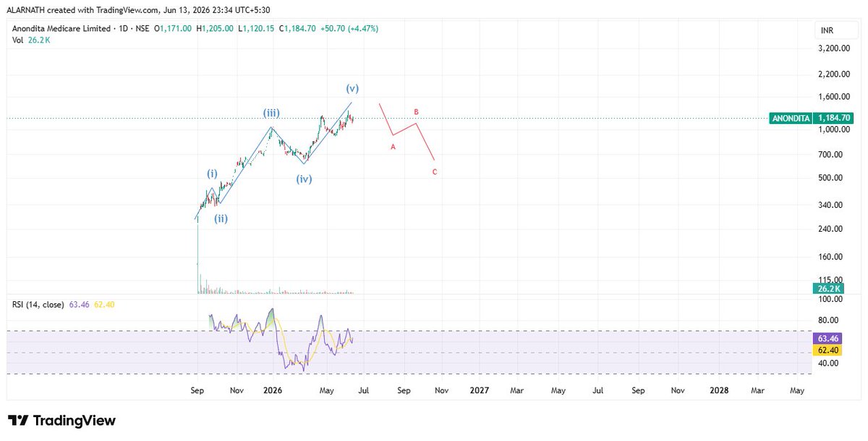Select the green ANONDITA price tag

pyautogui.click(x=791, y=117)
